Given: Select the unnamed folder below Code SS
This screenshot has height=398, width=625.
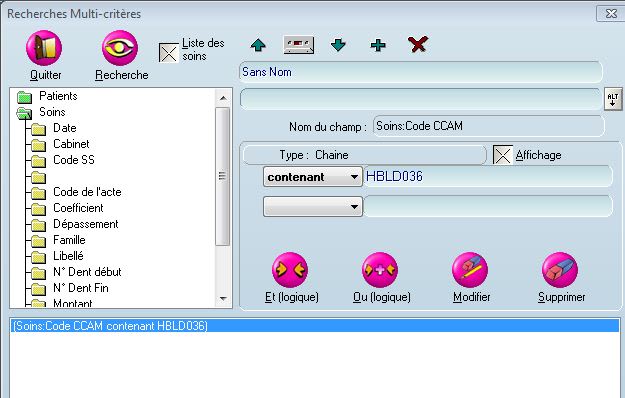Looking at the screenshot, I should click(x=38, y=177).
